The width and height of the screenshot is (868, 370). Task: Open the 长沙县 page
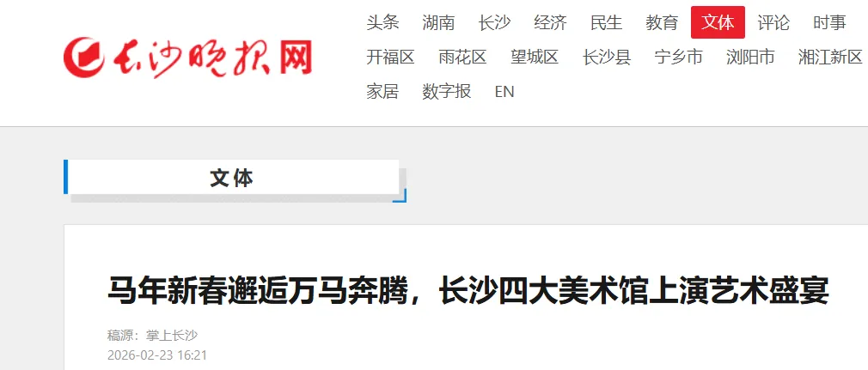coord(606,57)
